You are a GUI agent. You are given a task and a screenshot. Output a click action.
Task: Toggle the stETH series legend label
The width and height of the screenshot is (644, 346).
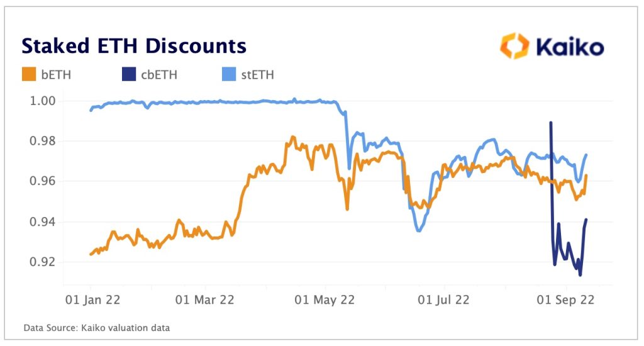pyautogui.click(x=257, y=75)
